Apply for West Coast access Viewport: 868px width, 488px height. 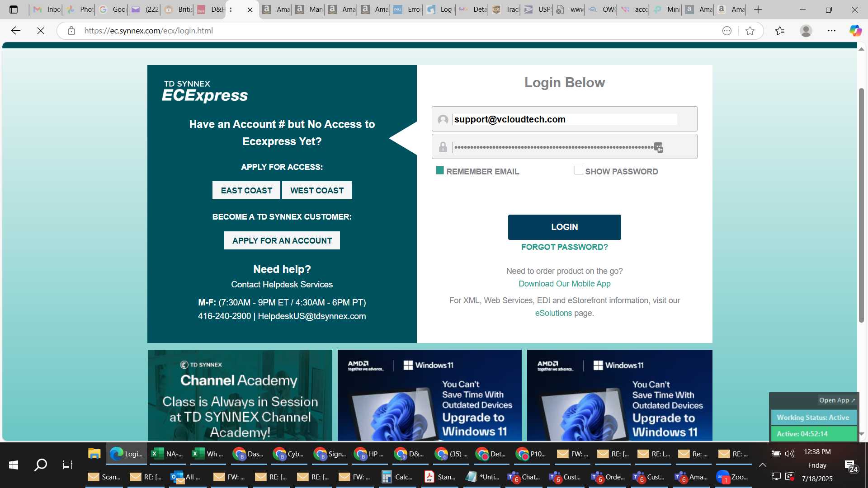tap(317, 190)
